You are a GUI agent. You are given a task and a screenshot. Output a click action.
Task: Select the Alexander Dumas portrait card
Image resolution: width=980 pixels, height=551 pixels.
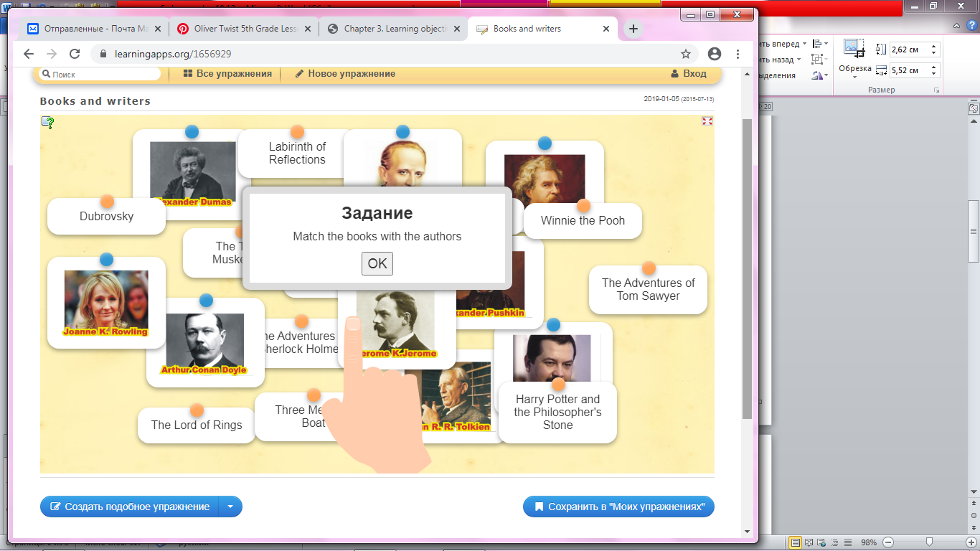[192, 174]
